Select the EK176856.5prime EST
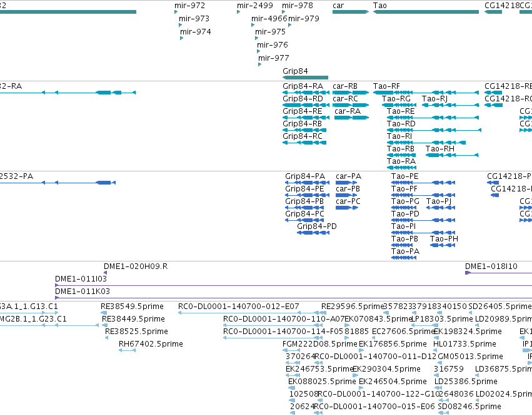The width and height of the screenshot is (532, 416). tap(361, 350)
